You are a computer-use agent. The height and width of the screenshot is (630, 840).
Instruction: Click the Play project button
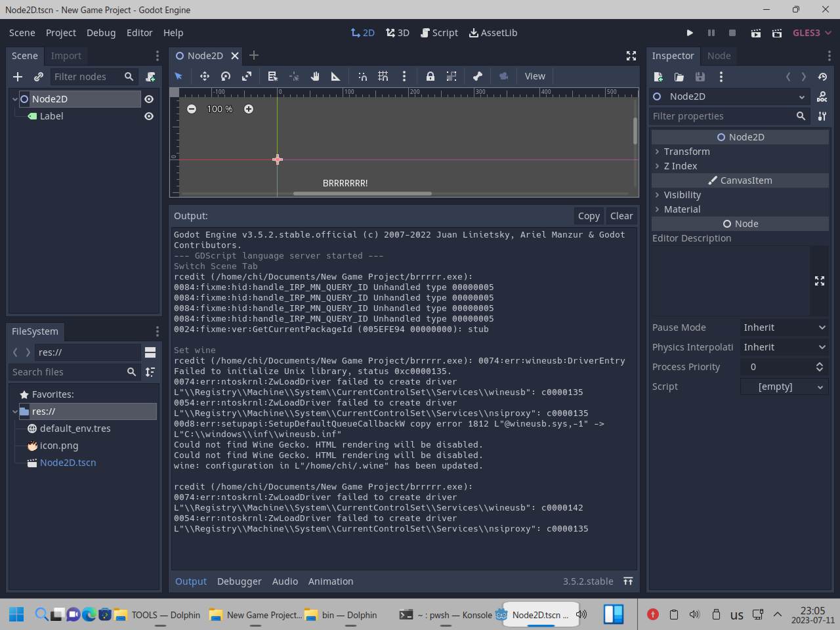tap(690, 33)
